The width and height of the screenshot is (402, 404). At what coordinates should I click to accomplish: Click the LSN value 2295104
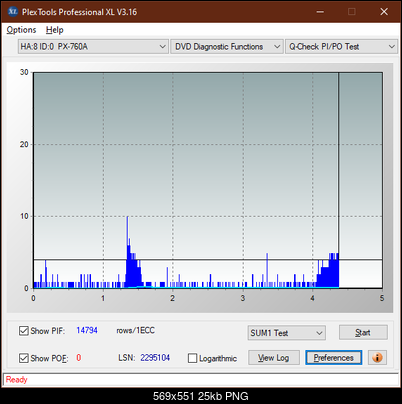click(155, 358)
